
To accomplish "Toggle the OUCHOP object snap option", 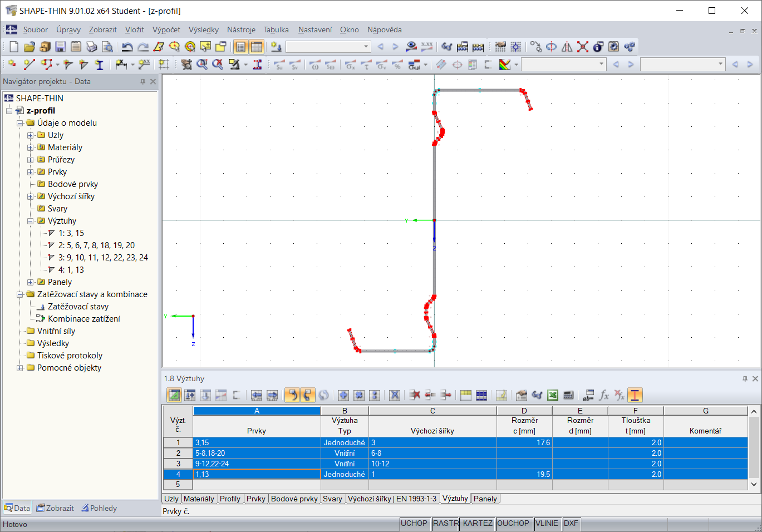I will coord(513,524).
